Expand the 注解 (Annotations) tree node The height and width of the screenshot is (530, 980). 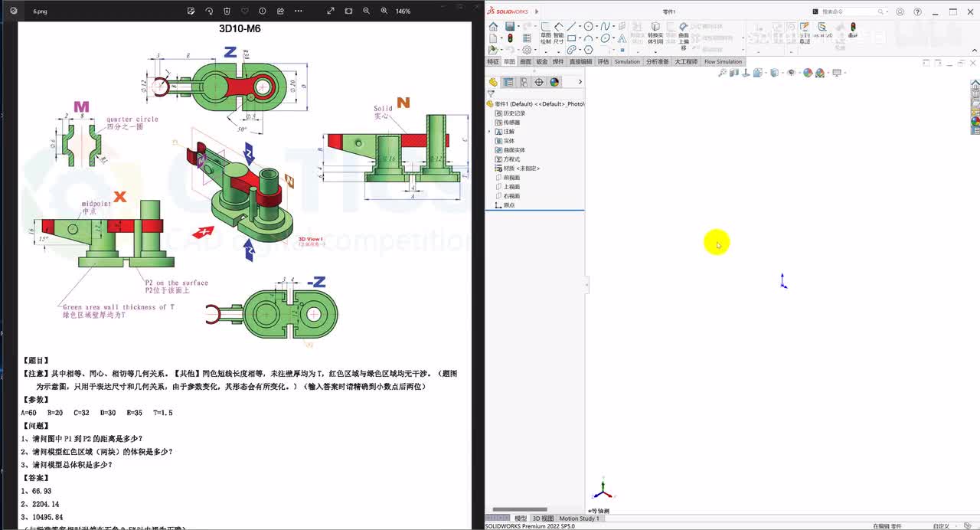click(490, 132)
